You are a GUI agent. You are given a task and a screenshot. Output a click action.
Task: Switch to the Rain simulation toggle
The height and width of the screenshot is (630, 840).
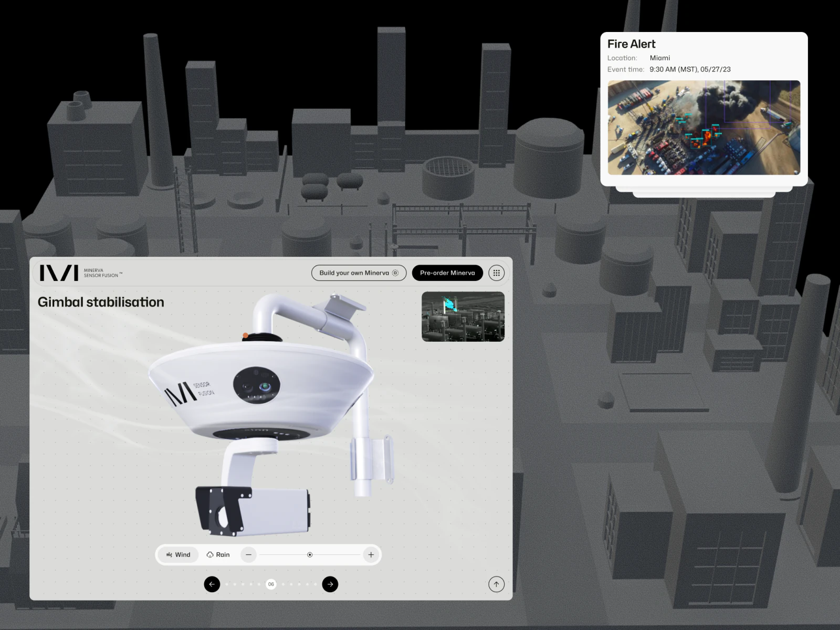click(218, 555)
